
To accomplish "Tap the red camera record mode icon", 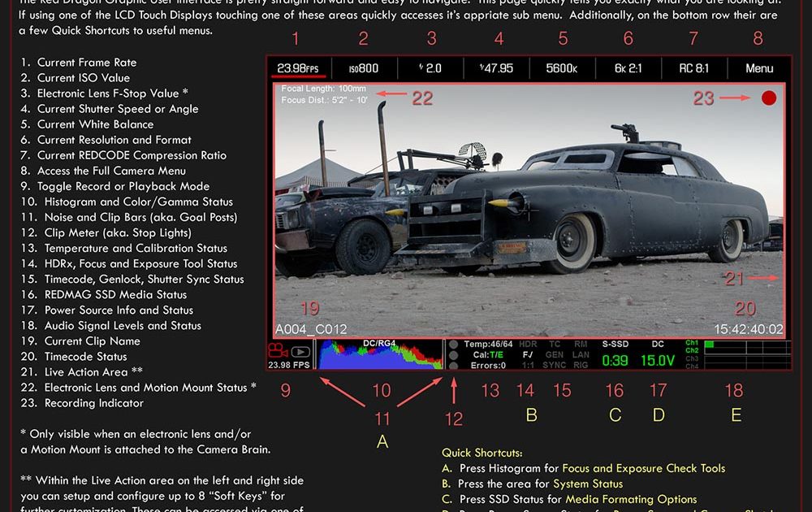I will [278, 351].
